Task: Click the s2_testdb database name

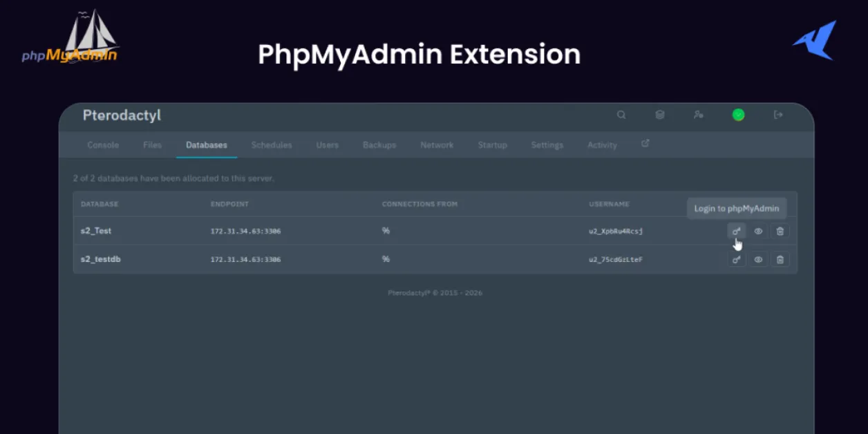Action: click(101, 259)
